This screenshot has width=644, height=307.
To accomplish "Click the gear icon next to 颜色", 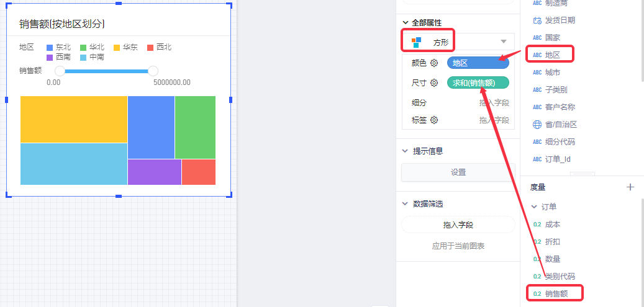I will pyautogui.click(x=434, y=63).
